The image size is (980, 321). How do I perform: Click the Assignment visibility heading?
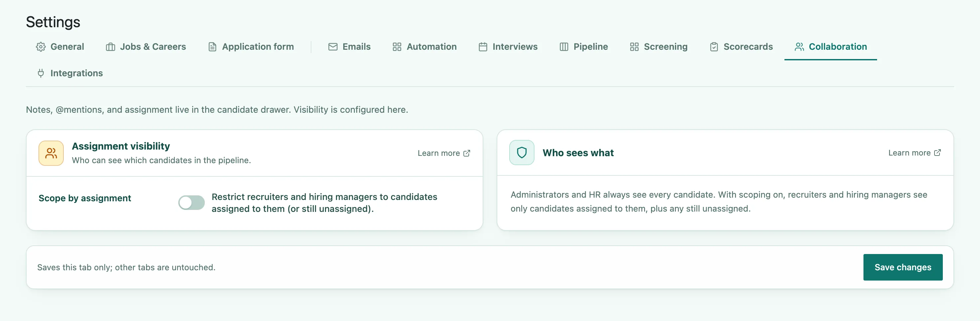coord(121,146)
